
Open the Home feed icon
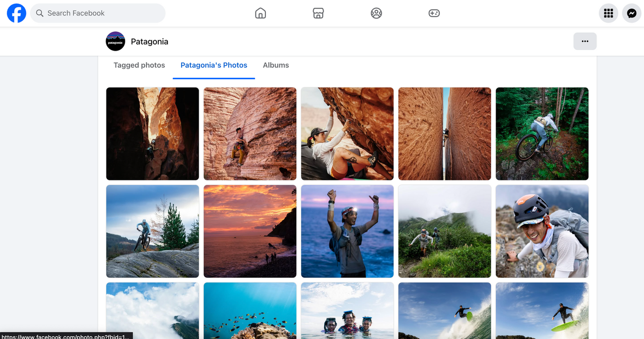(x=260, y=13)
